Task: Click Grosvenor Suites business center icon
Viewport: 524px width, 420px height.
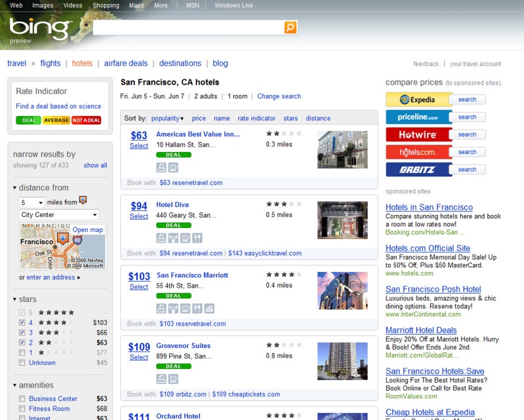Action: [161, 379]
